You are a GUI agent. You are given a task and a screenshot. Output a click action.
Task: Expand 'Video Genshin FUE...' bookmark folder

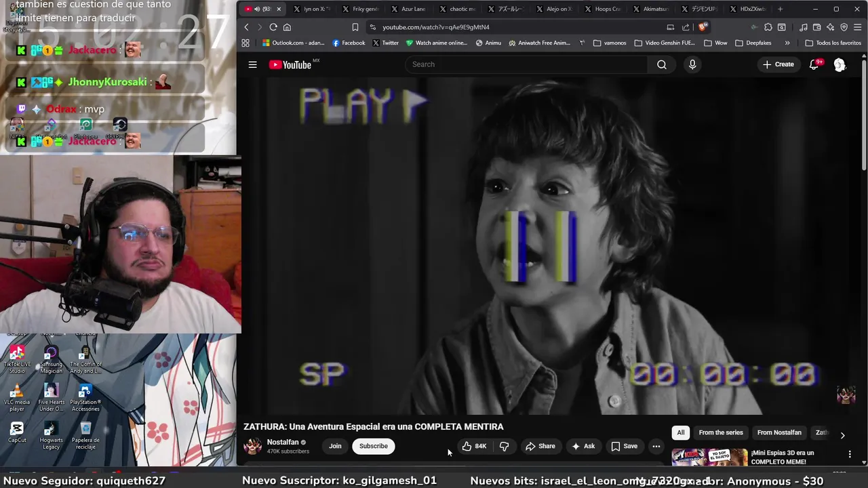(x=665, y=43)
